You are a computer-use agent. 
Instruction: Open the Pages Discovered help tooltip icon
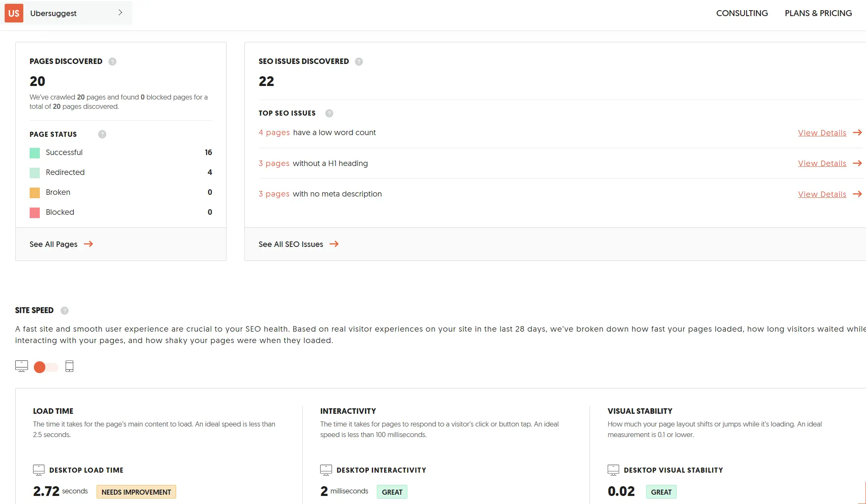coord(112,61)
